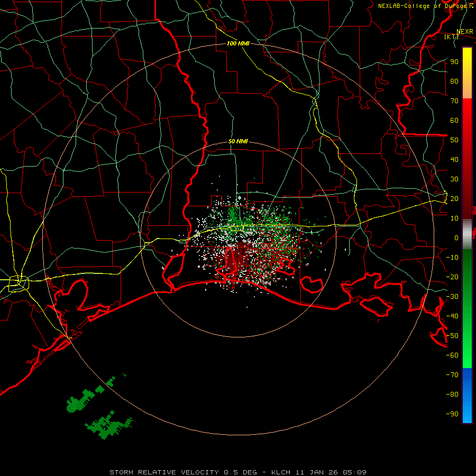Click the "11 JAN 26" date in the caption
Viewport: 476px width, 476px height.
(317, 472)
